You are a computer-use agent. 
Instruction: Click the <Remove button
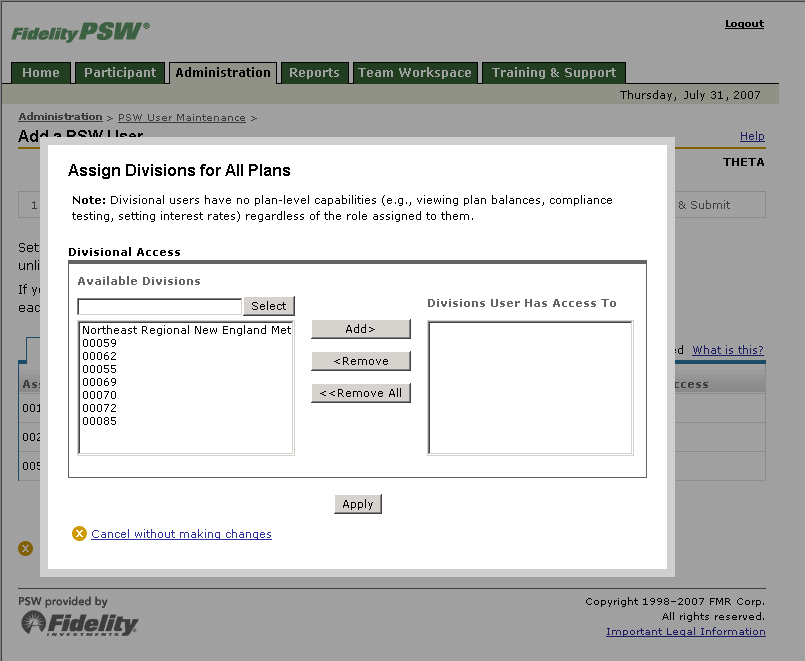point(360,361)
